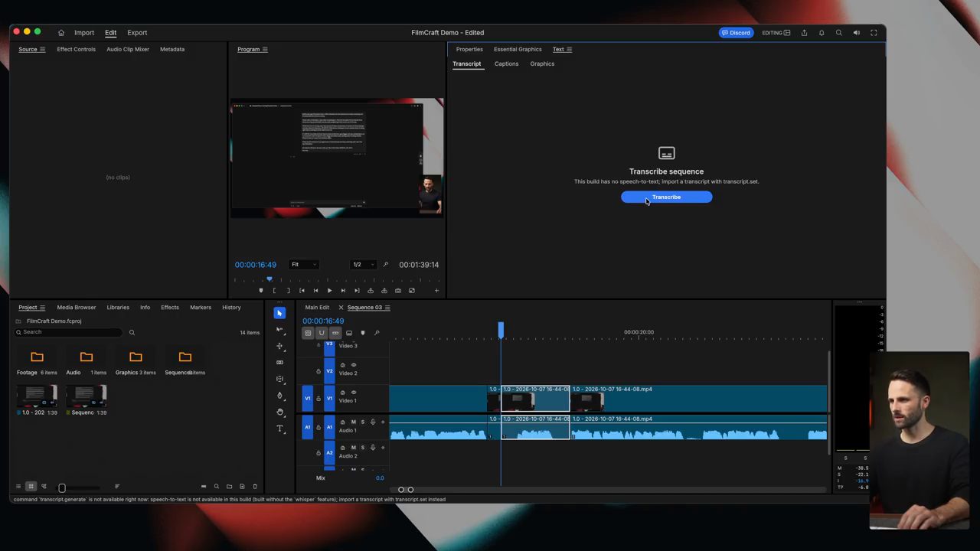Click the trash icon in Project panel
Image resolution: width=980 pixels, height=551 pixels.
[x=255, y=487]
